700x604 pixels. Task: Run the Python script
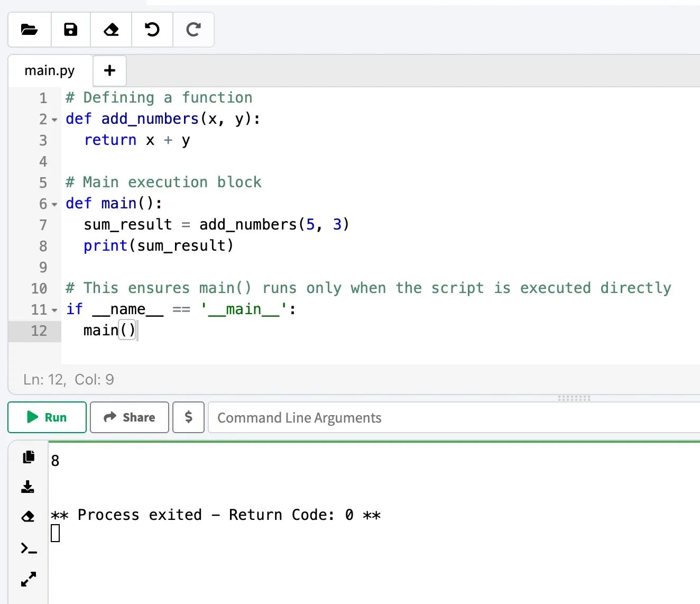[47, 417]
